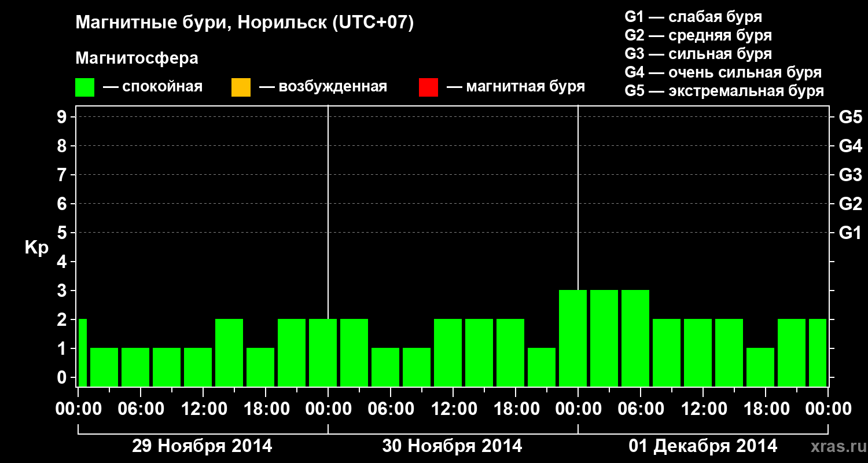Select the chart title 'Магнитные бури, Норильск (UTC+07)'

(245, 23)
